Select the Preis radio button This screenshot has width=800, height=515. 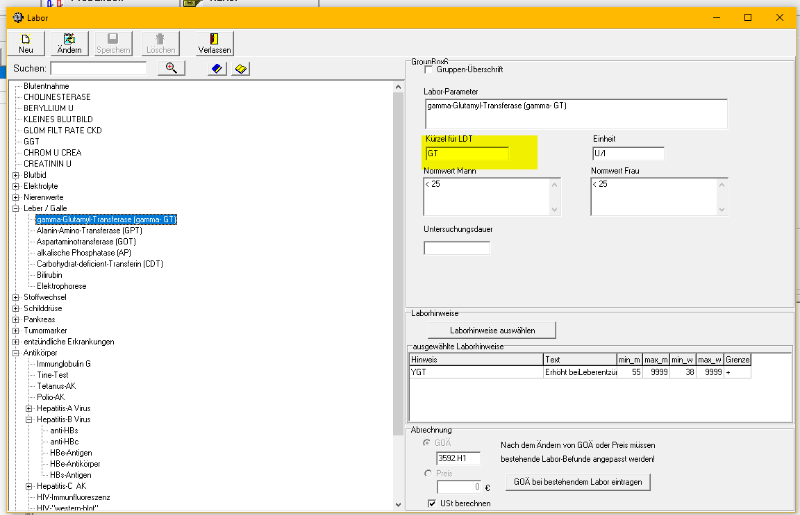[429, 472]
